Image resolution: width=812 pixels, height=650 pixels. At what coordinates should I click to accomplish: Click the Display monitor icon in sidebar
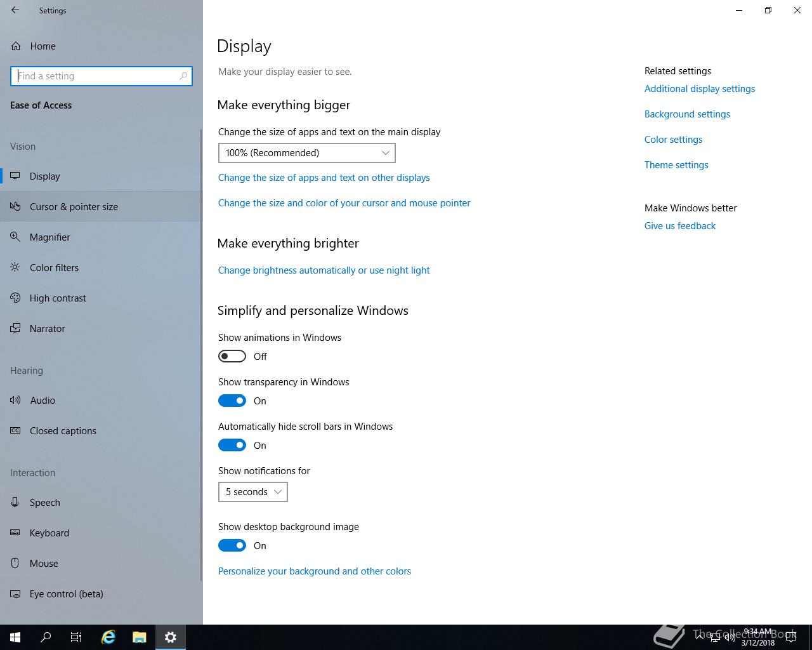click(15, 176)
